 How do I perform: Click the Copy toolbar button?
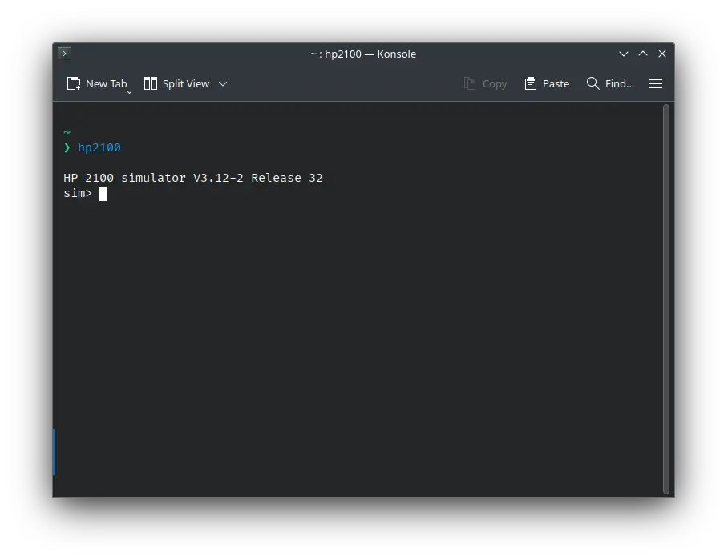(485, 83)
